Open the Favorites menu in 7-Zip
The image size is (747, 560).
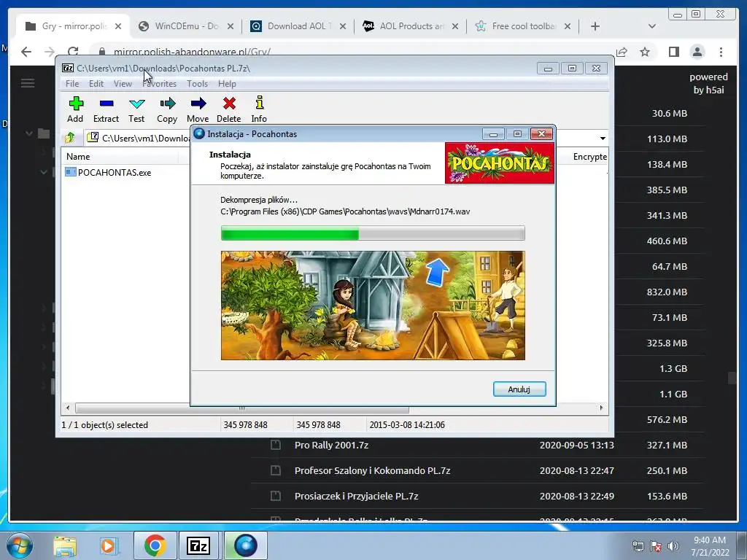coord(160,84)
